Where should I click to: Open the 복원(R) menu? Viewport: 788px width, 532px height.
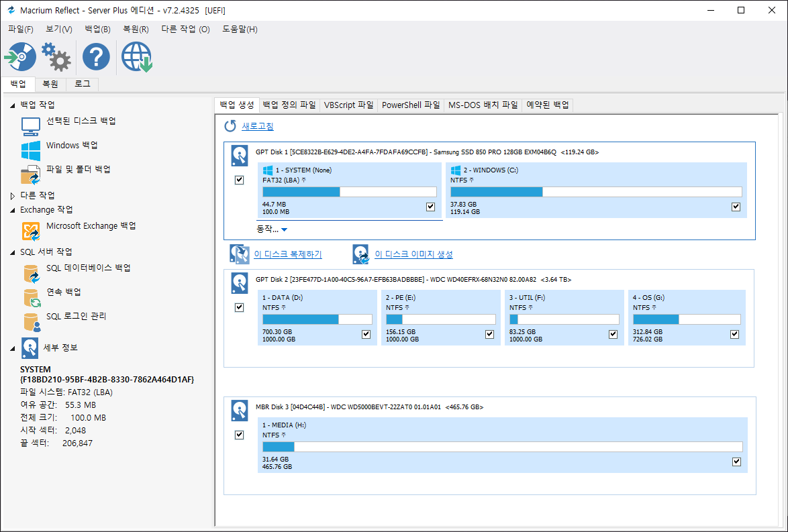pyautogui.click(x=136, y=29)
